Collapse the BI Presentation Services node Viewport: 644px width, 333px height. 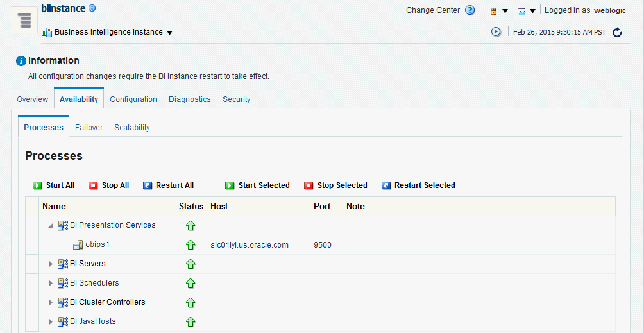pos(50,226)
